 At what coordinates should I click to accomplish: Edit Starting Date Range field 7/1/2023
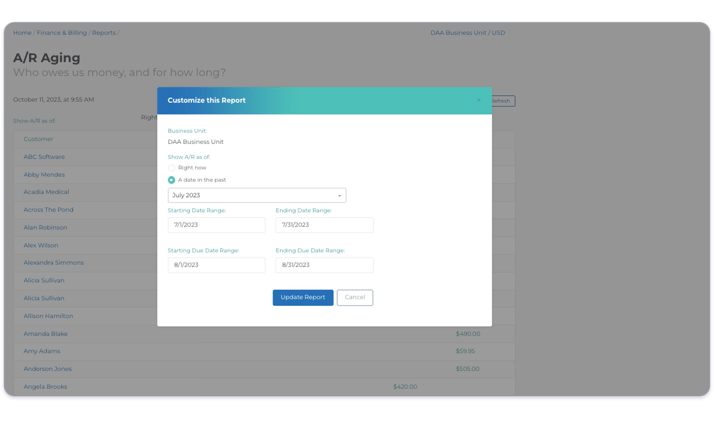[x=217, y=225]
